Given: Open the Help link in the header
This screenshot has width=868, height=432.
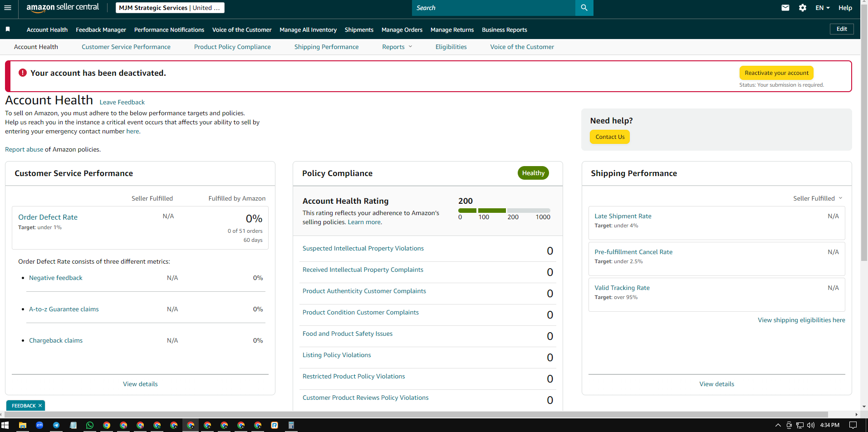Looking at the screenshot, I should 845,8.
